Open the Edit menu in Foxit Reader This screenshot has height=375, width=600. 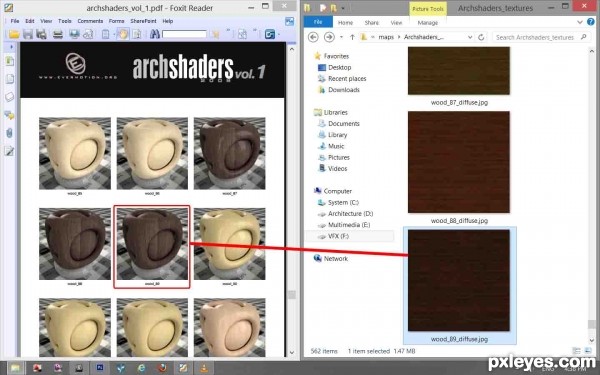click(30, 21)
